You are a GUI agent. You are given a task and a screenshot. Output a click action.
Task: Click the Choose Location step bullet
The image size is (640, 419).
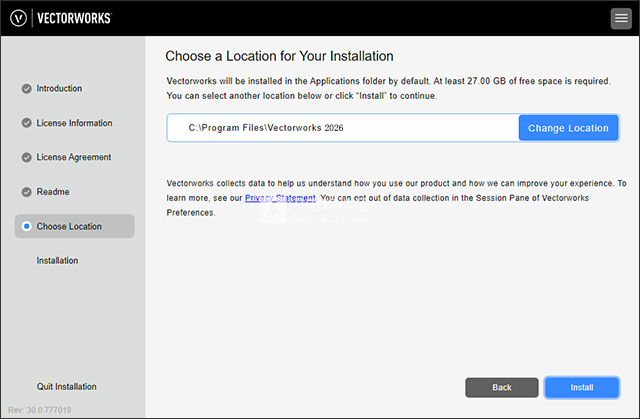coord(27,226)
